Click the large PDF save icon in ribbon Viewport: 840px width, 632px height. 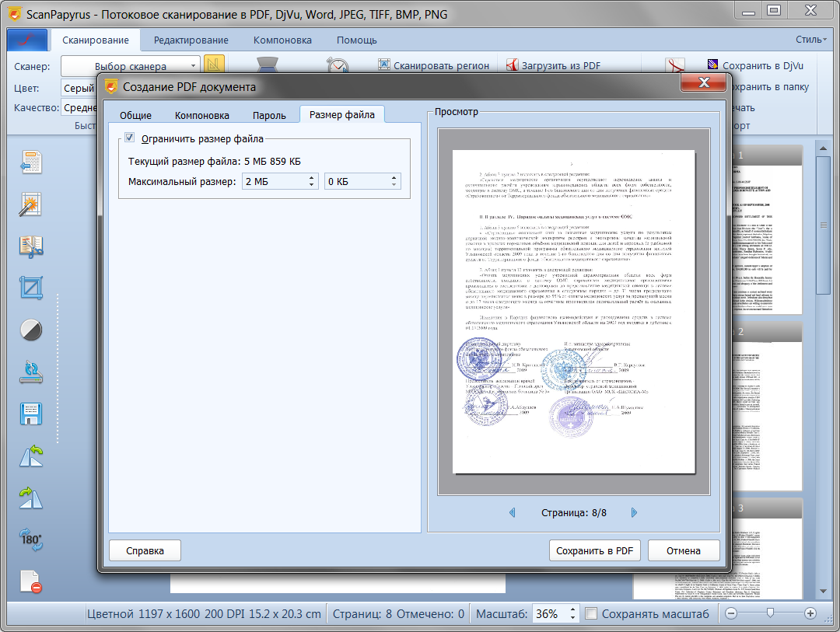point(676,65)
